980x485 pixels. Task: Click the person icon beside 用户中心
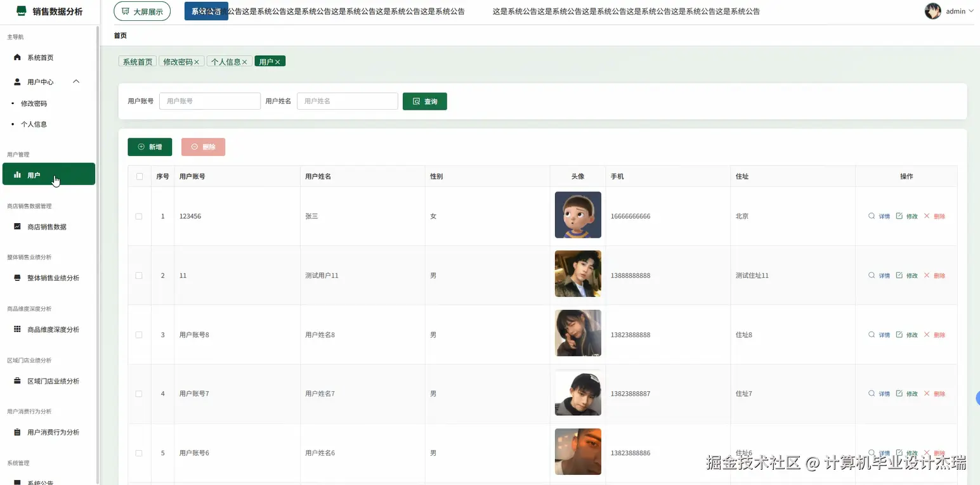coord(17,82)
